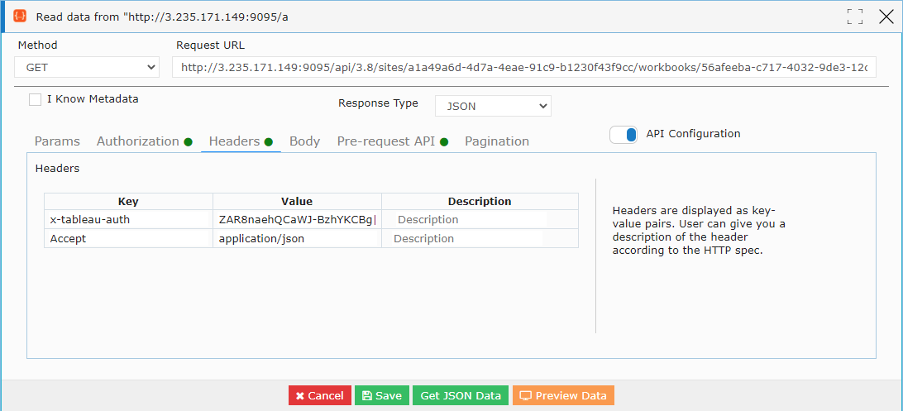The height and width of the screenshot is (412, 904).
Task: Go to the Pagination tab
Action: point(497,141)
